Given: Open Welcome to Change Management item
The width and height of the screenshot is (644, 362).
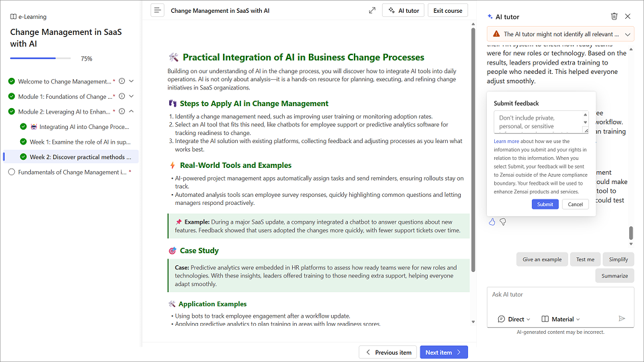Looking at the screenshot, I should [x=64, y=82].
